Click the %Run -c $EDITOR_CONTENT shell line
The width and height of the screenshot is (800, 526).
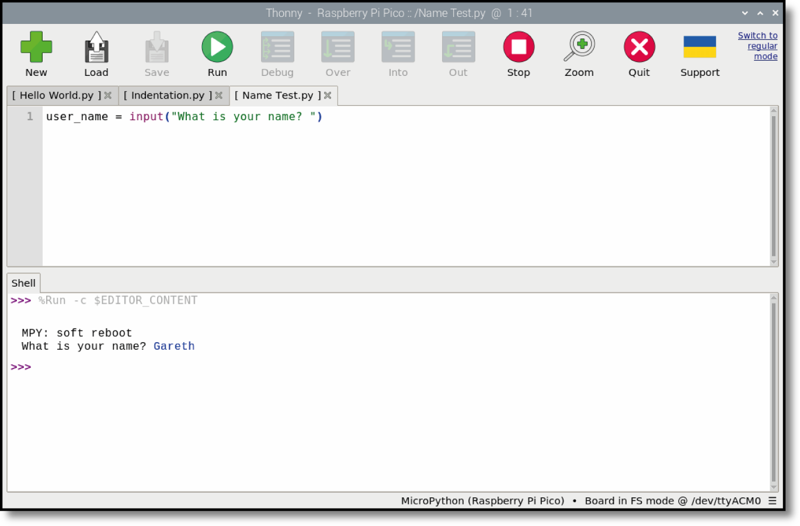coord(118,300)
